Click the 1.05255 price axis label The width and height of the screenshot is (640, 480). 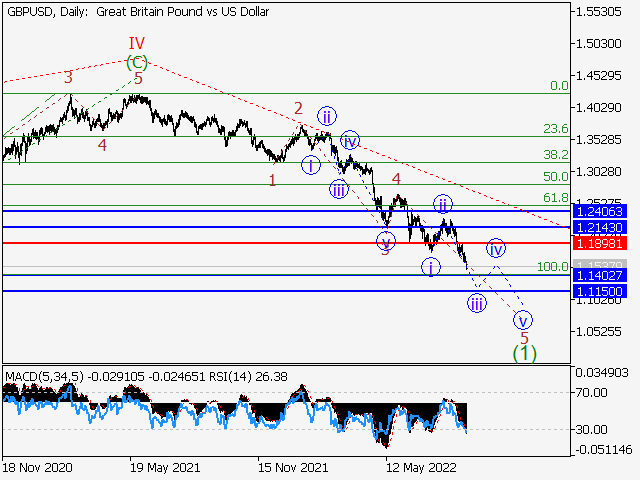[598, 331]
